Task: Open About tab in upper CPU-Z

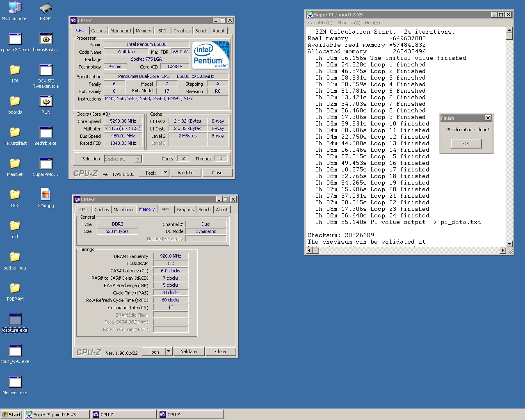Action: pos(219,31)
